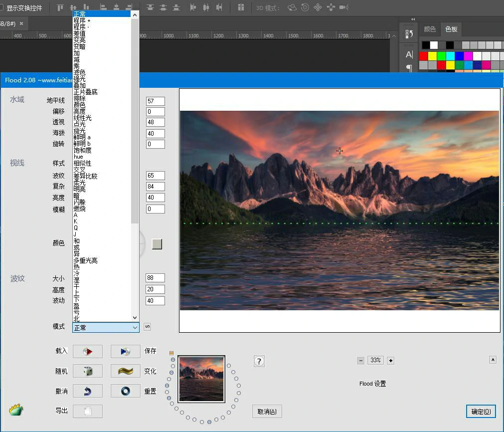Click dropdown list scroll-down arrow

click(135, 317)
